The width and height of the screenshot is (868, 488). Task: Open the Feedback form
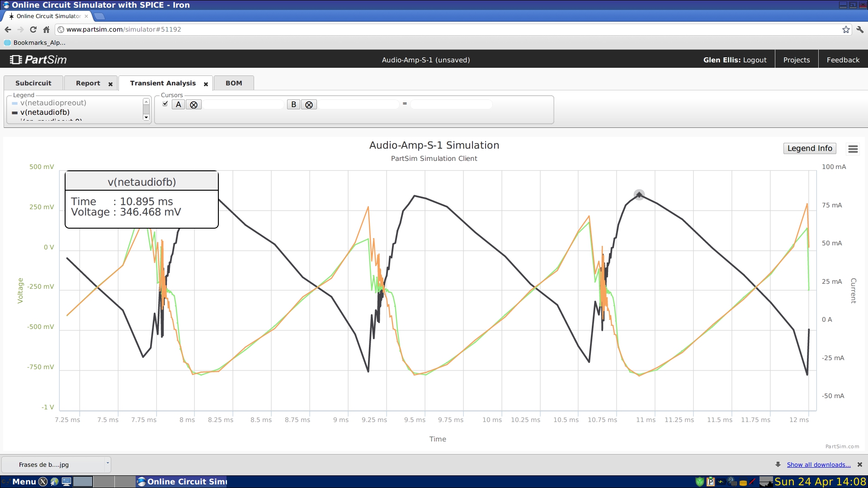point(843,60)
